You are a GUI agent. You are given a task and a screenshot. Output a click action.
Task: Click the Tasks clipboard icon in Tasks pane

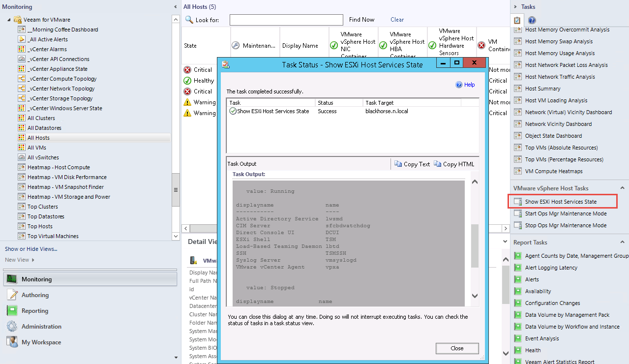tap(517, 20)
